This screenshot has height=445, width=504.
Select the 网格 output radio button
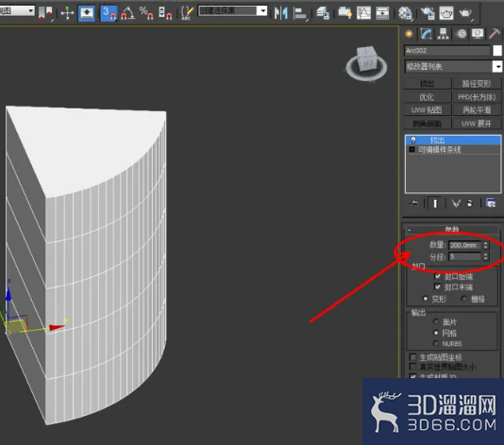pyautogui.click(x=436, y=333)
